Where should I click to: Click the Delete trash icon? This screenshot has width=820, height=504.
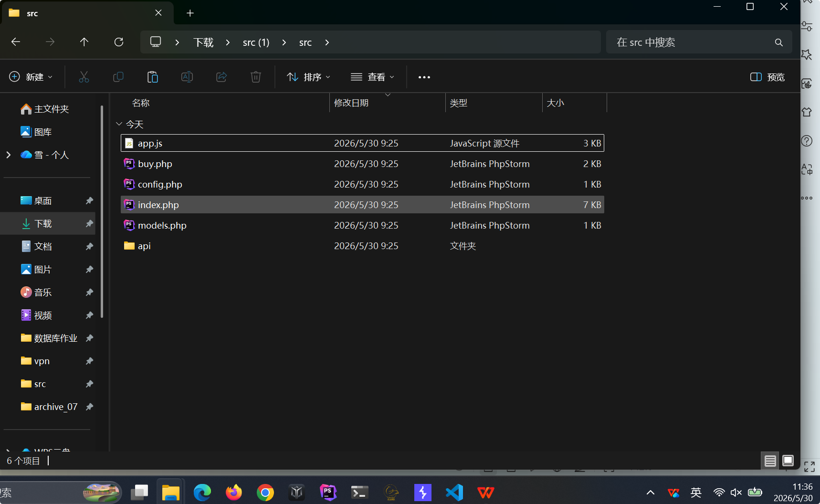click(x=256, y=77)
